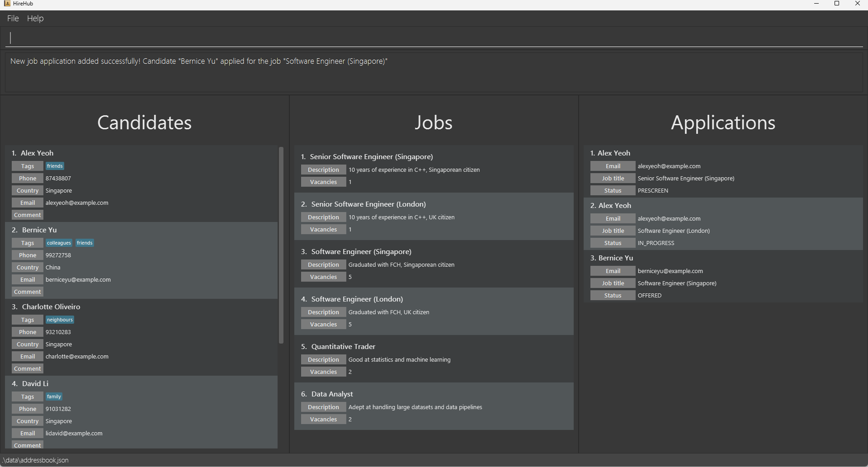Screen dimensions: 868x467
Task: Minimize the HireHub window
Action: (x=816, y=4)
